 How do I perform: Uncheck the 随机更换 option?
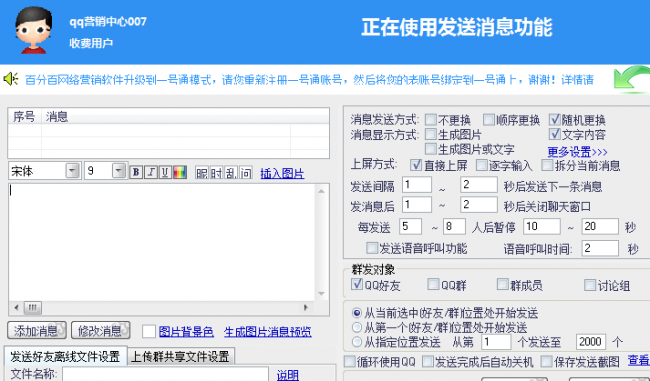pos(555,120)
